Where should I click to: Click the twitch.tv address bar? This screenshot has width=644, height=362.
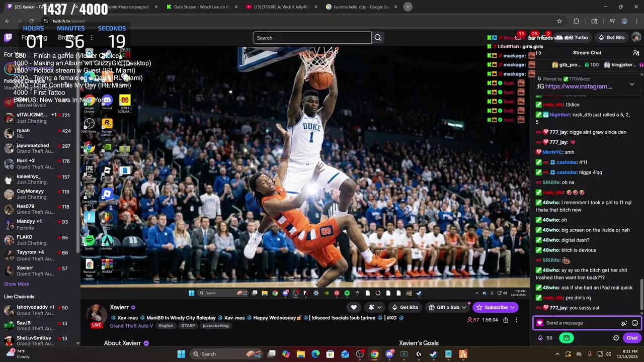pyautogui.click(x=297, y=21)
